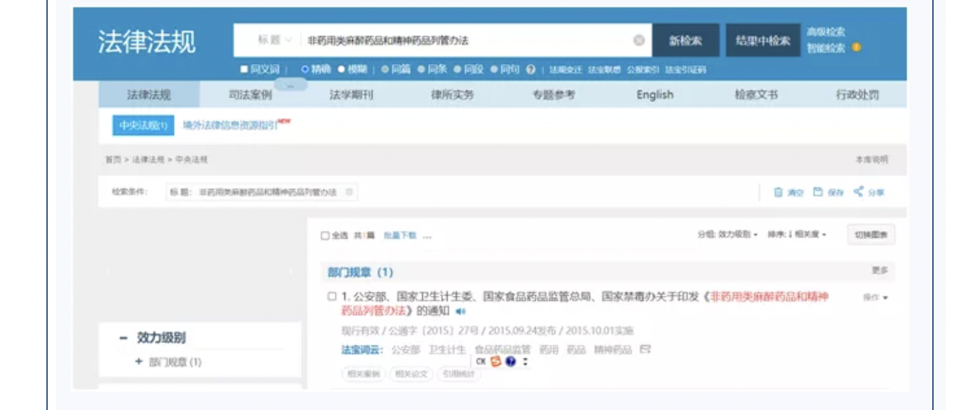The image size is (980, 410).
Task: Select the 同条 radio option
Action: tap(421, 69)
